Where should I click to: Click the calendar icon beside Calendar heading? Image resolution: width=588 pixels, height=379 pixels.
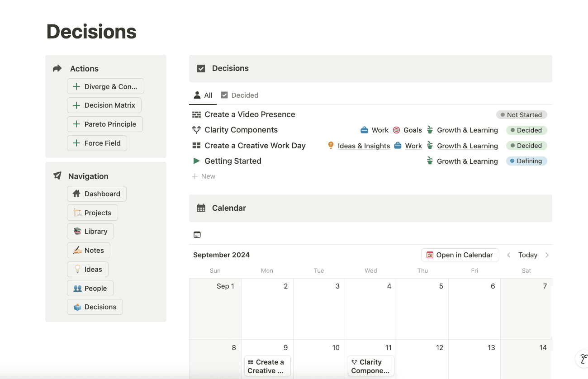[x=201, y=208]
